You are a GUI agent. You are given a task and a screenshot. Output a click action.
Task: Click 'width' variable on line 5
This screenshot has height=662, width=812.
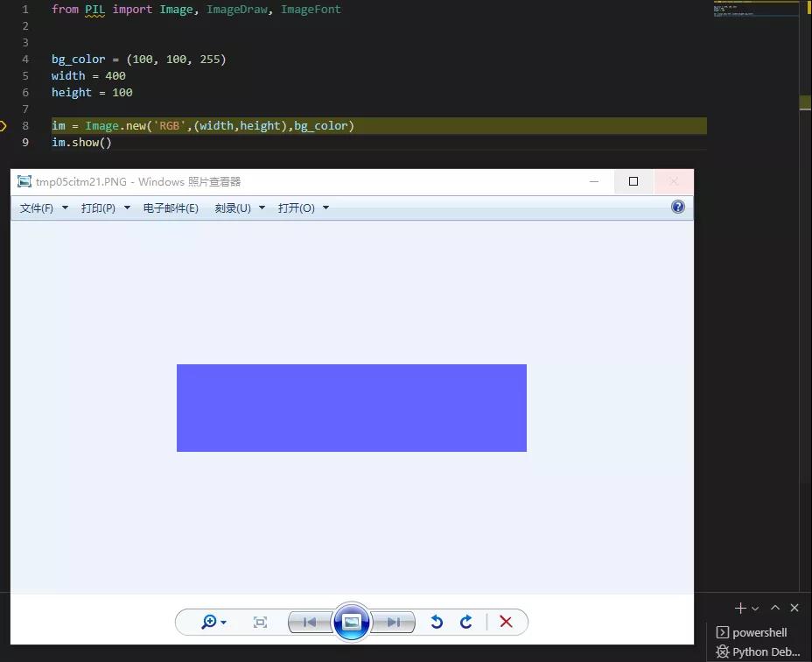click(68, 75)
